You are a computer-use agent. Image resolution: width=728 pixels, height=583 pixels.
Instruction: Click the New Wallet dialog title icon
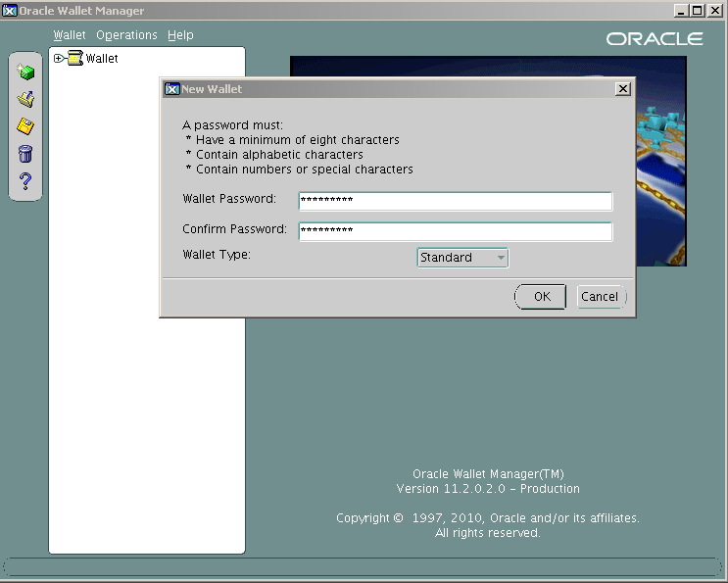171,88
